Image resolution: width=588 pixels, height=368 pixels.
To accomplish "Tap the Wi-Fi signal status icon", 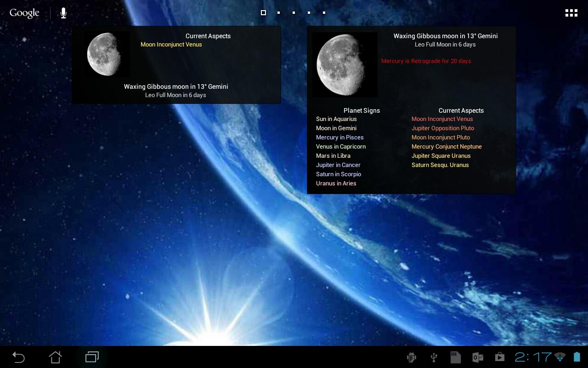I will (x=560, y=357).
